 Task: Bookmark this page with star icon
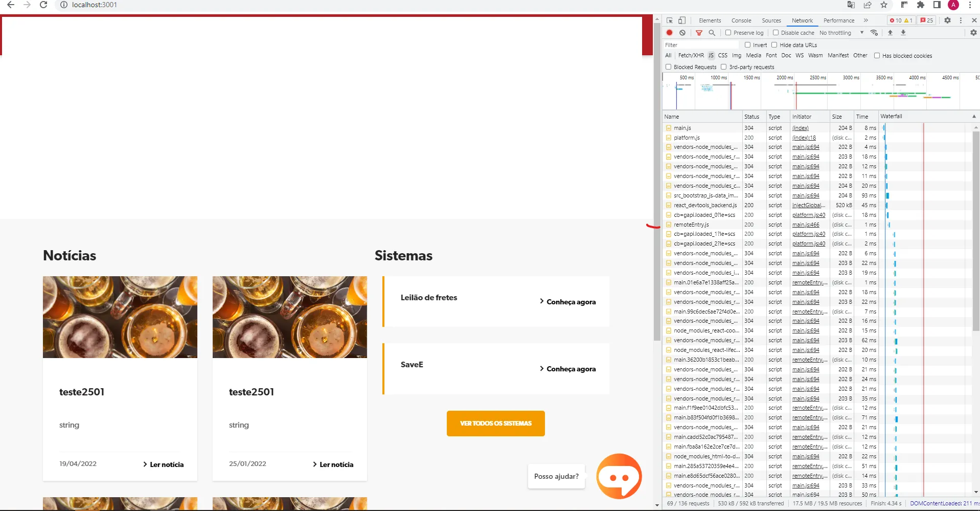[x=884, y=5]
